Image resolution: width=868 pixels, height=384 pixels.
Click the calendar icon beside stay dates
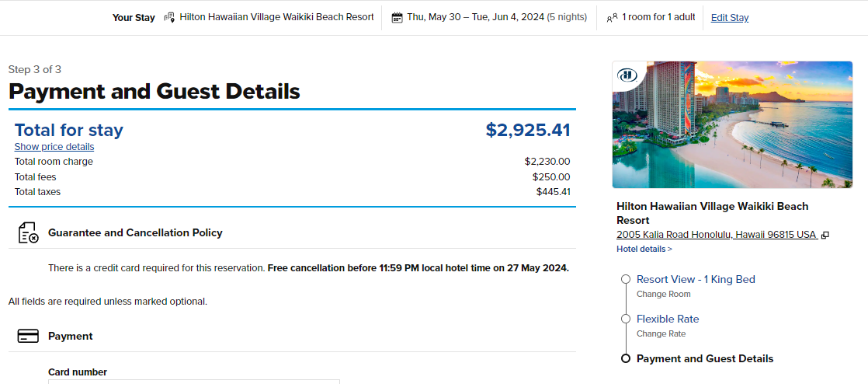[x=397, y=17]
